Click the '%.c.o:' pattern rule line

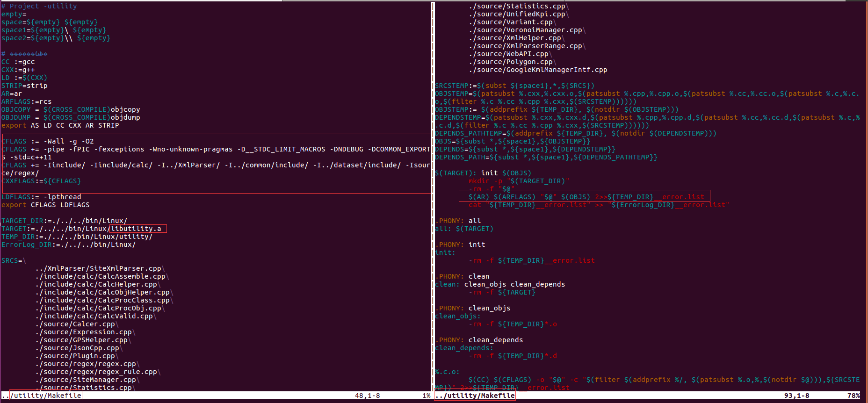click(448, 372)
